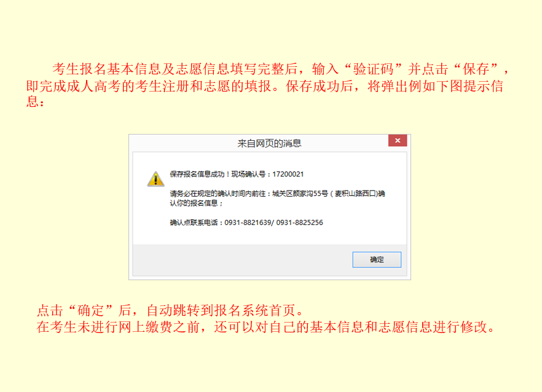Viewport: 542px width, 392px height.
Task: Click the phone number 0931-8821639
Action: point(248,222)
